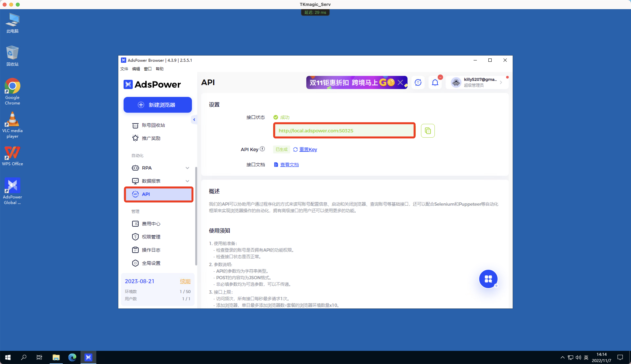Image resolution: width=631 pixels, height=364 pixels.
Task: Collapse the sidebar with the arrow toggle
Action: click(195, 120)
